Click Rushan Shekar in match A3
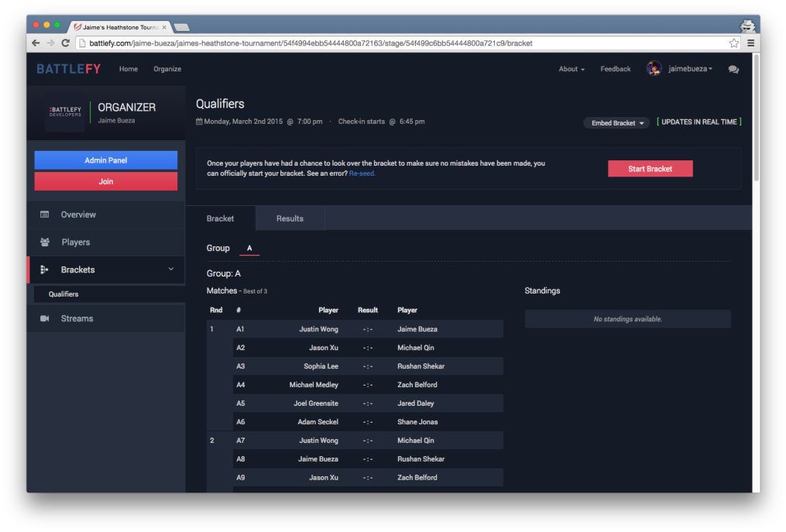 [420, 366]
